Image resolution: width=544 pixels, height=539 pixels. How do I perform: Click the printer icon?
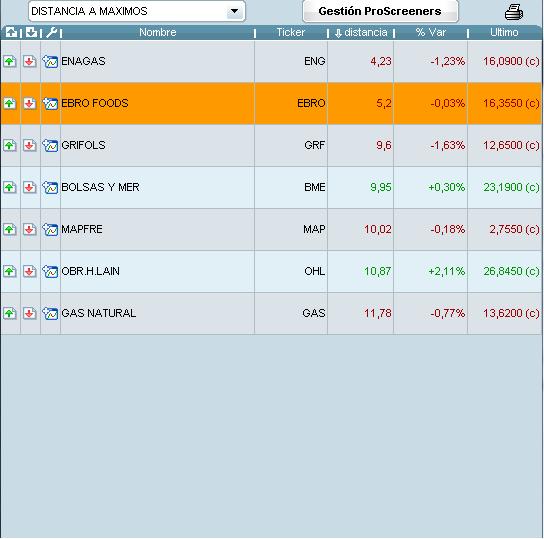[x=514, y=12]
